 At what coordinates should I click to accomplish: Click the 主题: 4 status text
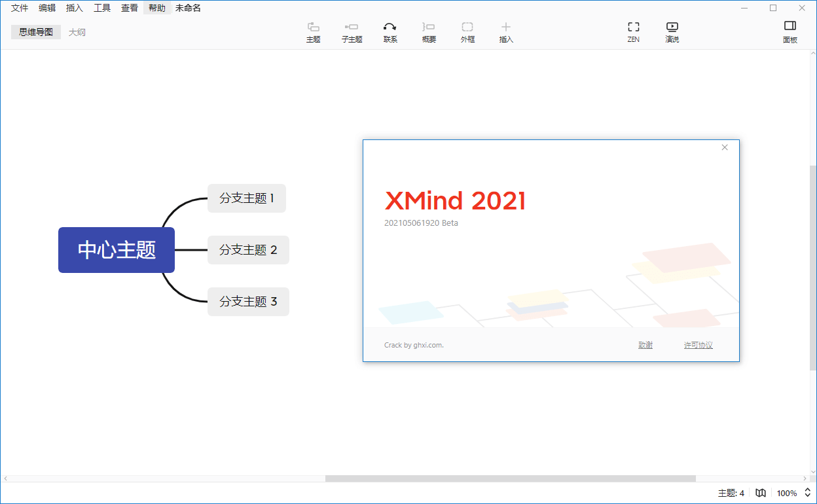click(731, 493)
